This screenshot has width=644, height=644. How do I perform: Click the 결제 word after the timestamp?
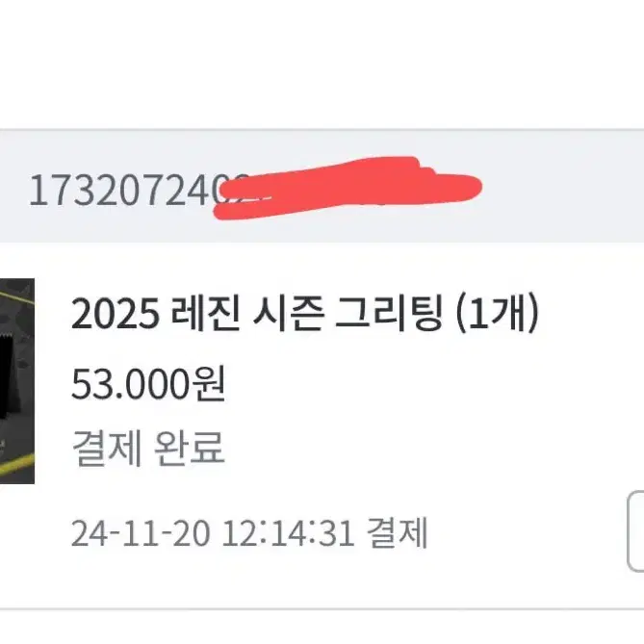(x=398, y=533)
